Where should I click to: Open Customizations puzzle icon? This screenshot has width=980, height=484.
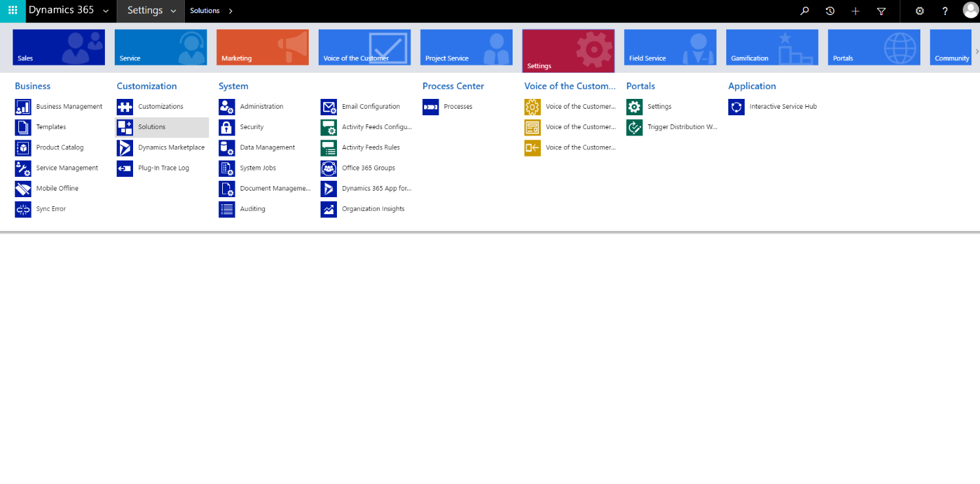[125, 107]
